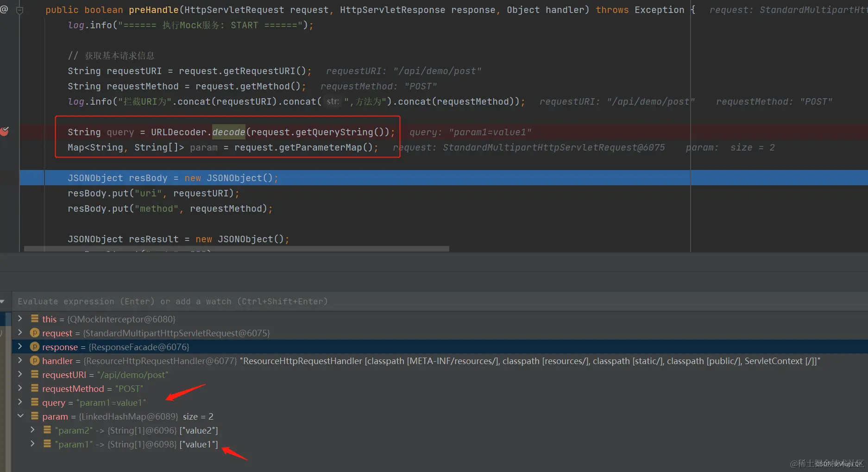Click 'getRequestURI' method call
868x472 pixels.
[x=259, y=71]
